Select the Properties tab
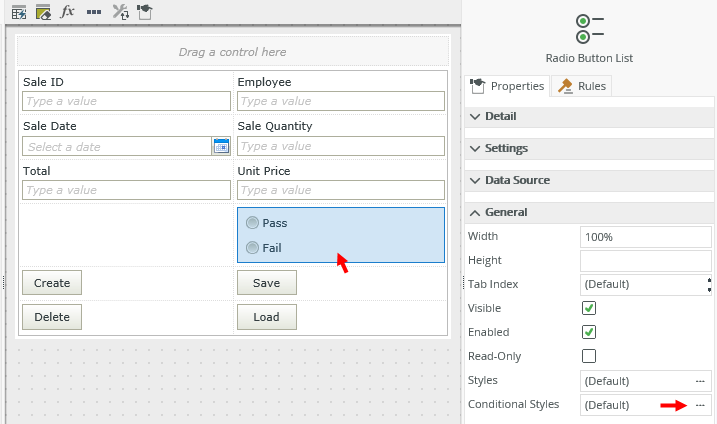Viewport: 717px width, 424px height. tap(508, 86)
